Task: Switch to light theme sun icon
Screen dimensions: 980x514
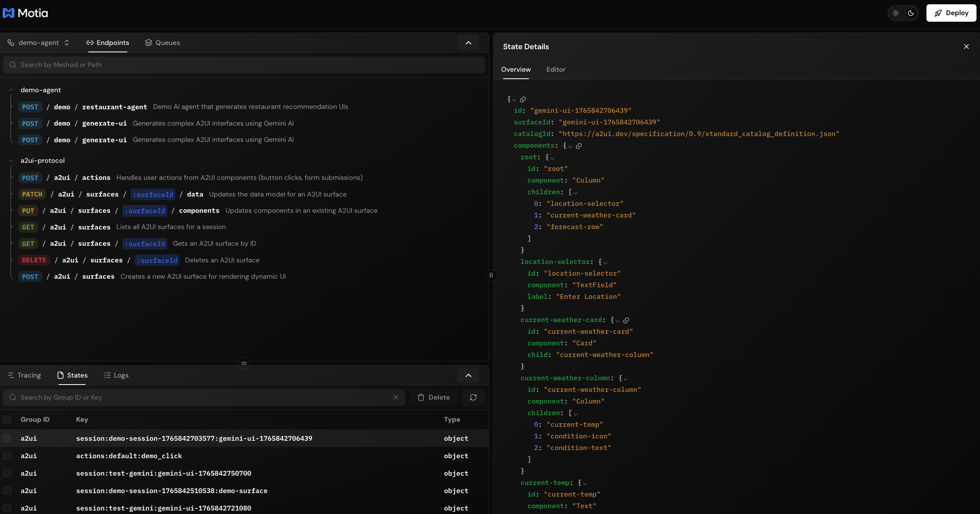Action: (x=896, y=13)
